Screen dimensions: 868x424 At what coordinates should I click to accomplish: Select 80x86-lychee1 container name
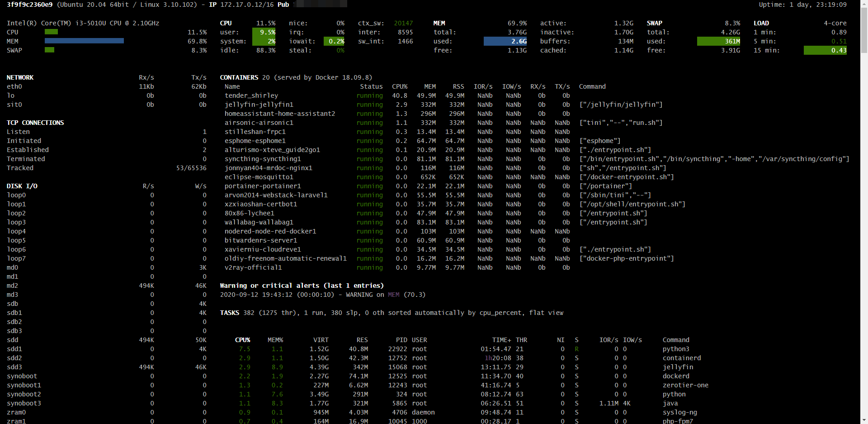point(250,213)
